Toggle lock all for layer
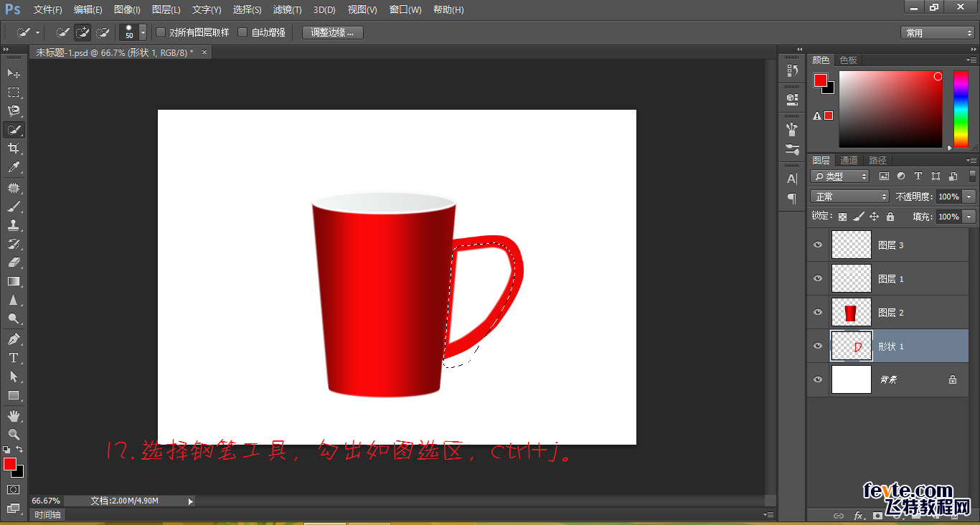 pos(890,217)
